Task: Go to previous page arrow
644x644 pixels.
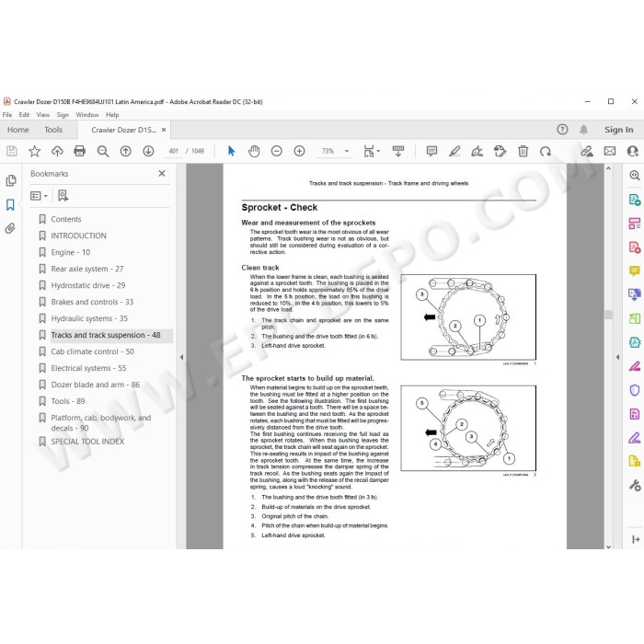Action: 126,152
